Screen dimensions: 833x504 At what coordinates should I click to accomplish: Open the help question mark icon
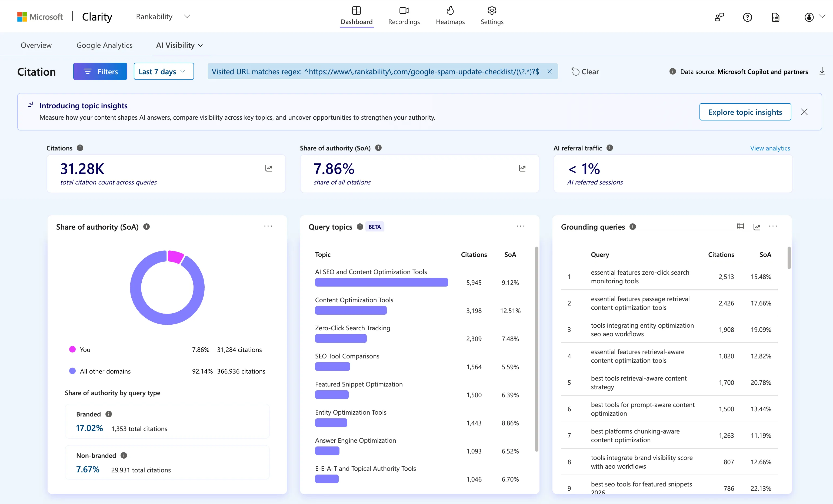[x=748, y=17]
